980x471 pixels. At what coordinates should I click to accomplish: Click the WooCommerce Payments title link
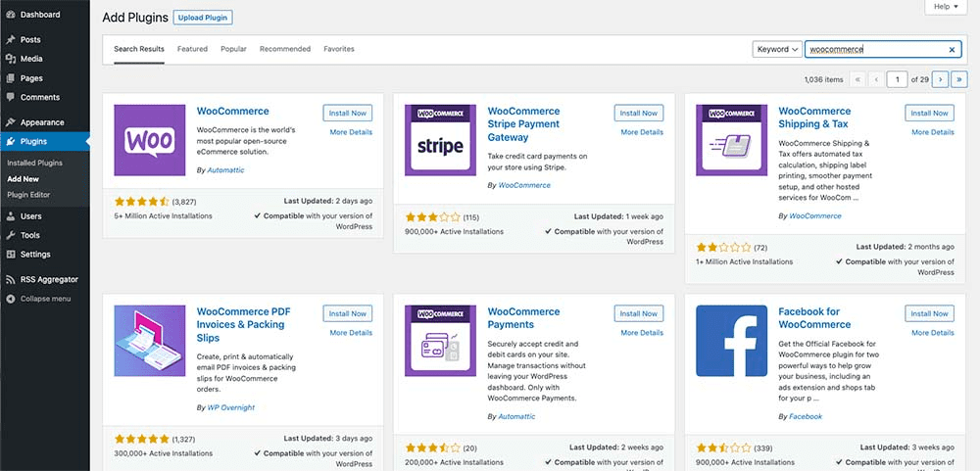(523, 318)
